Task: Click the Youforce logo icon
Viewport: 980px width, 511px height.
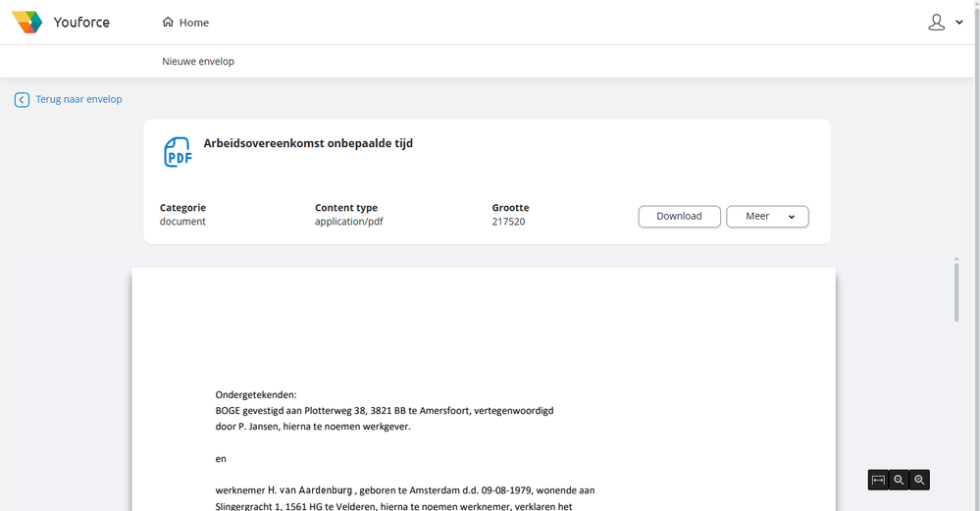Action: 26,22
